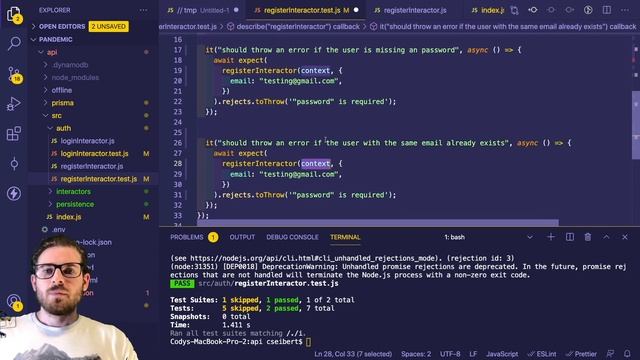Click Prettier status bar item

[582, 354]
